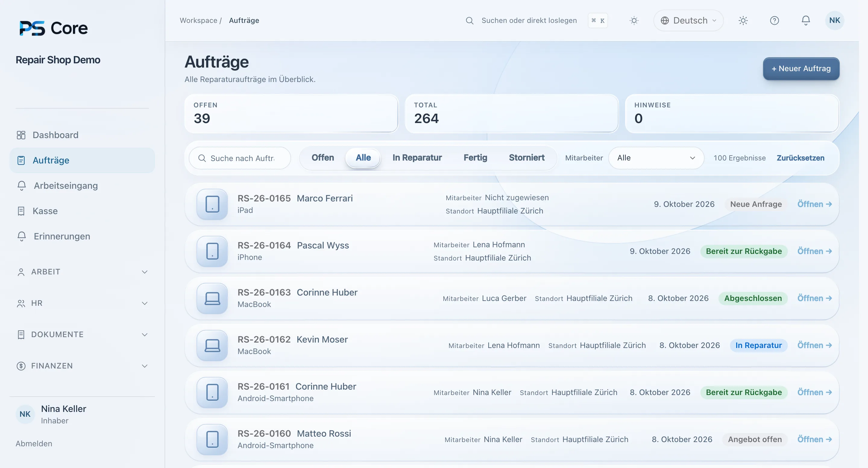868x468 pixels.
Task: Focus the Suchen oder direkt loslegen search
Action: click(x=529, y=21)
